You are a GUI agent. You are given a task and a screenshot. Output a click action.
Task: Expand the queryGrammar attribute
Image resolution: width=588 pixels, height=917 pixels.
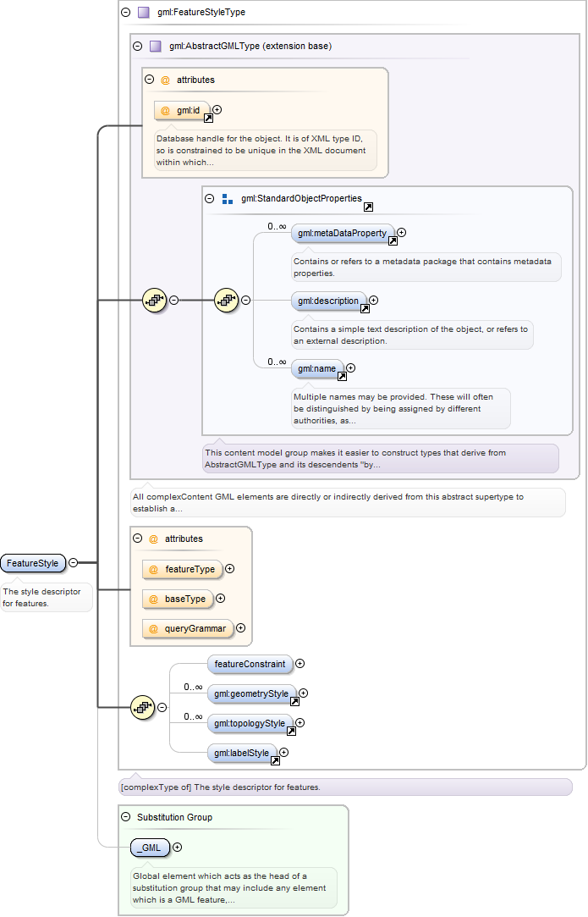click(240, 627)
